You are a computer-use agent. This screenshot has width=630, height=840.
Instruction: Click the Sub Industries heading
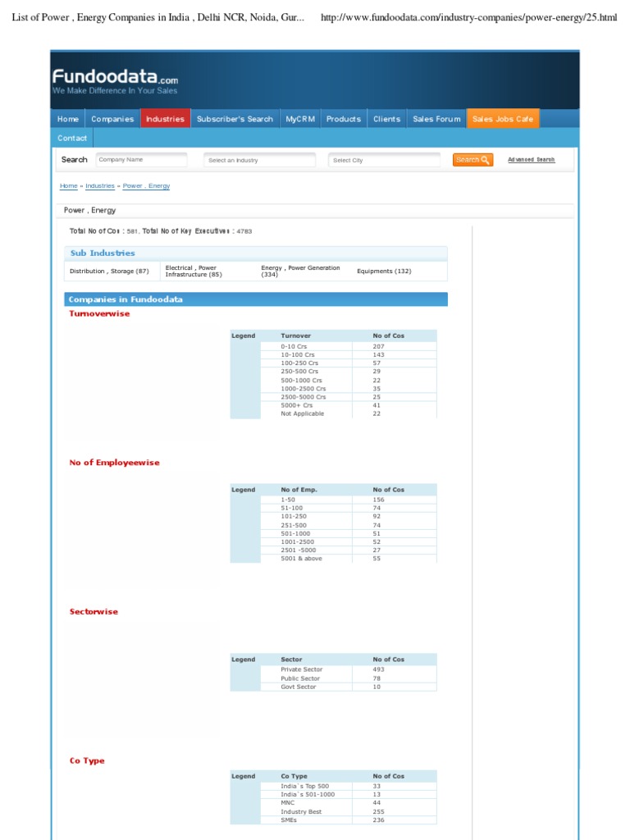(103, 253)
